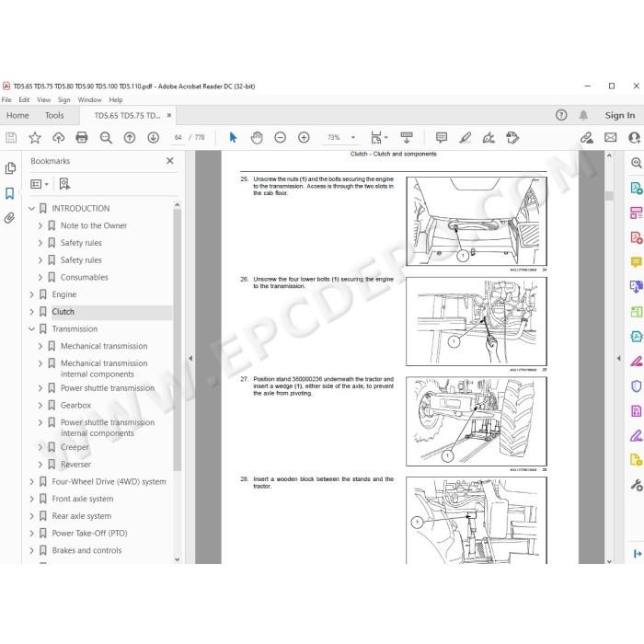
Task: Open the Edit menu
Action: point(24,99)
